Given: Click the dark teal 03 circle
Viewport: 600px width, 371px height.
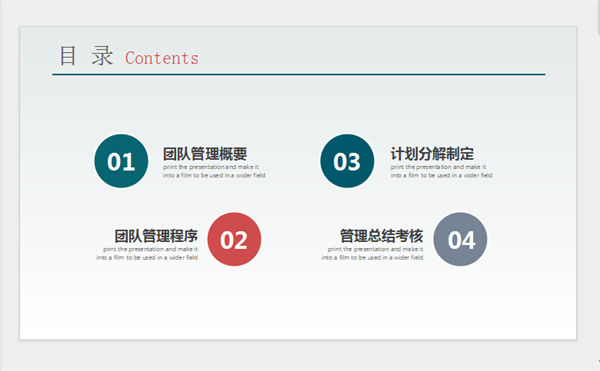Looking at the screenshot, I should (347, 161).
